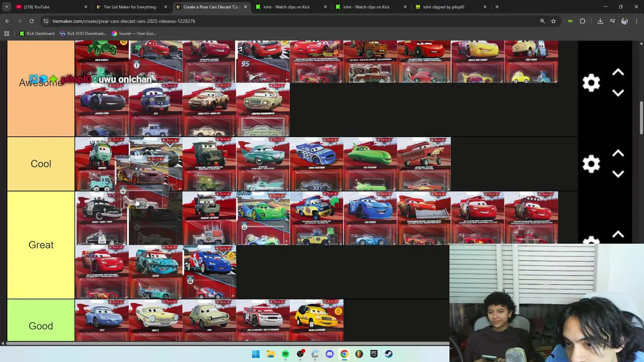Select Luigi and Guido card in Awesome tier
The image size is (644, 362).
pyautogui.click(x=531, y=61)
